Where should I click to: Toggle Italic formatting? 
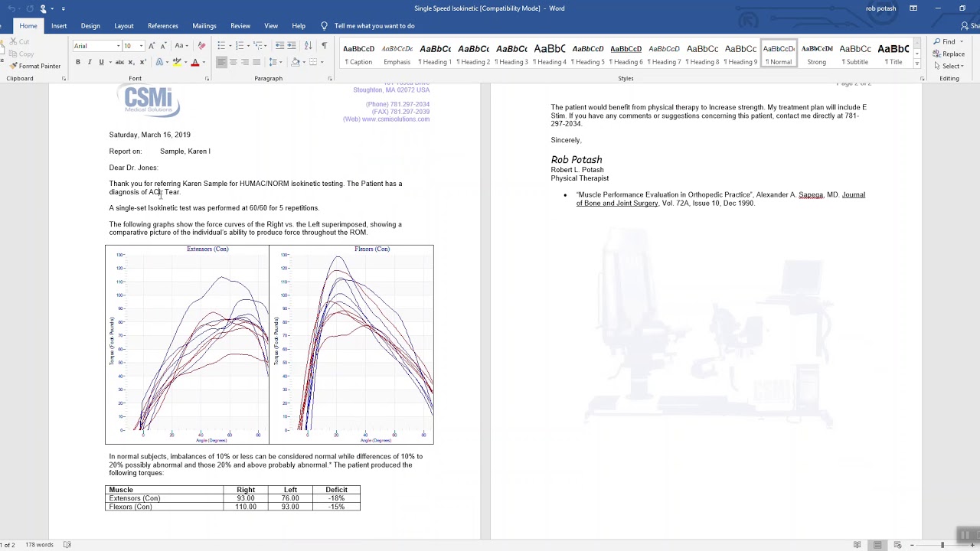point(90,62)
